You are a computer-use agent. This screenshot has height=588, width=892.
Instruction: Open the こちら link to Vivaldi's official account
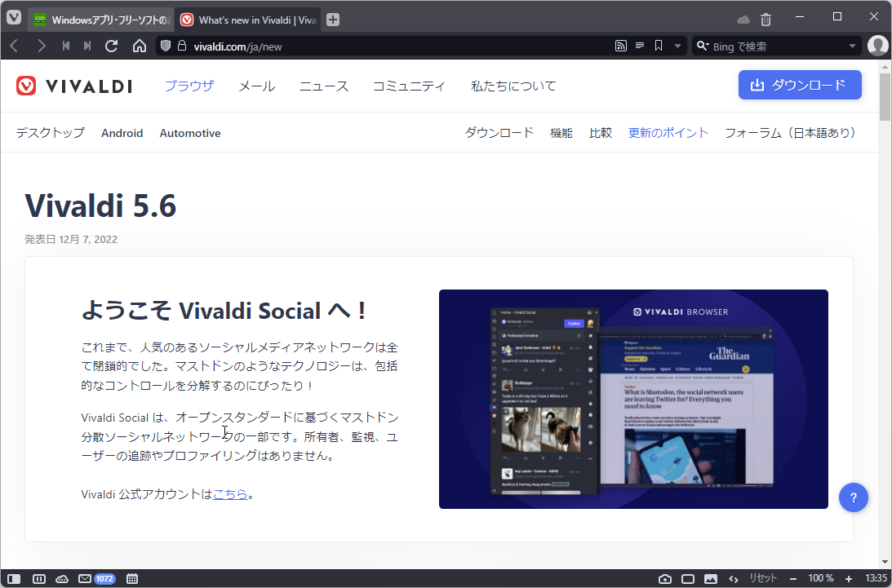click(230, 493)
